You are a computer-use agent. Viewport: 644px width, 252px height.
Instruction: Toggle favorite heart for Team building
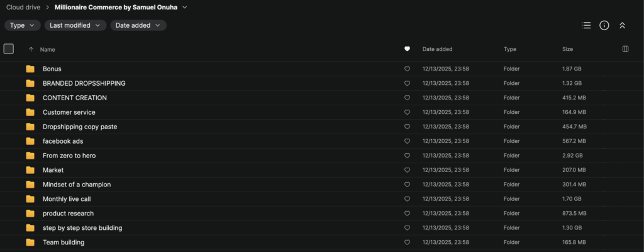pos(407,243)
